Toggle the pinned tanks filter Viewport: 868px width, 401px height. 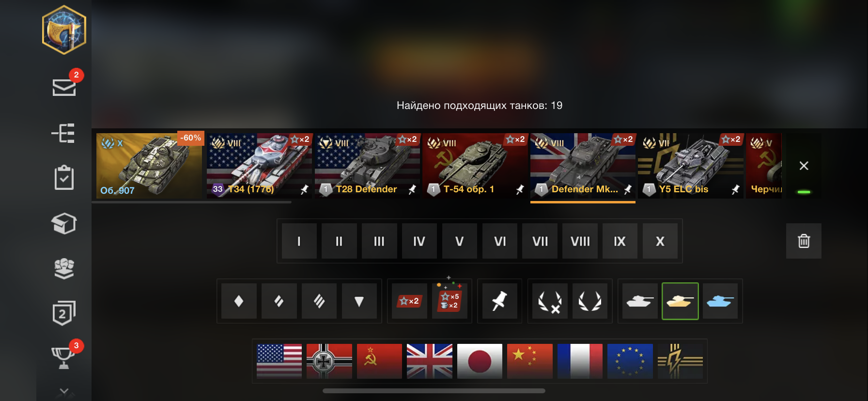499,301
